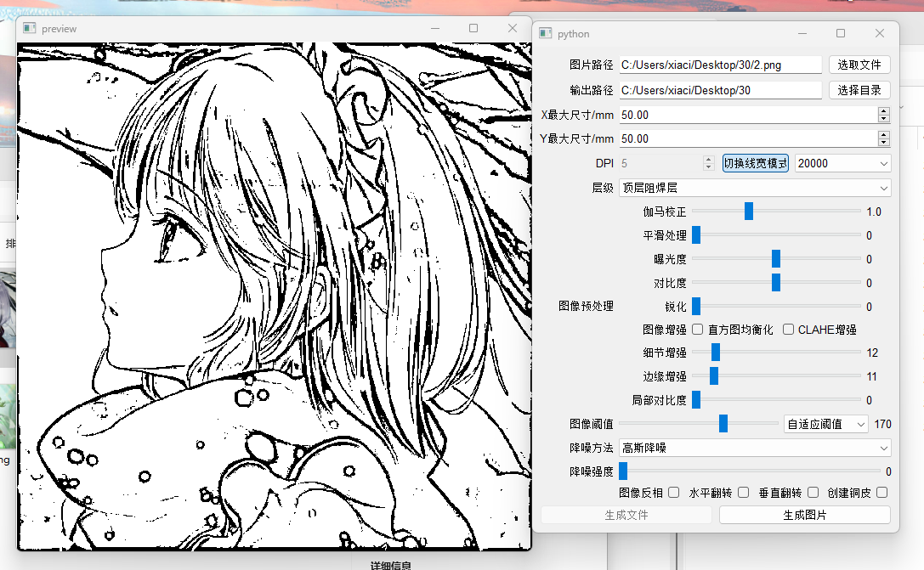Image resolution: width=924 pixels, height=570 pixels.
Task: Click the 伽马校正 value 1.0
Action: (874, 212)
